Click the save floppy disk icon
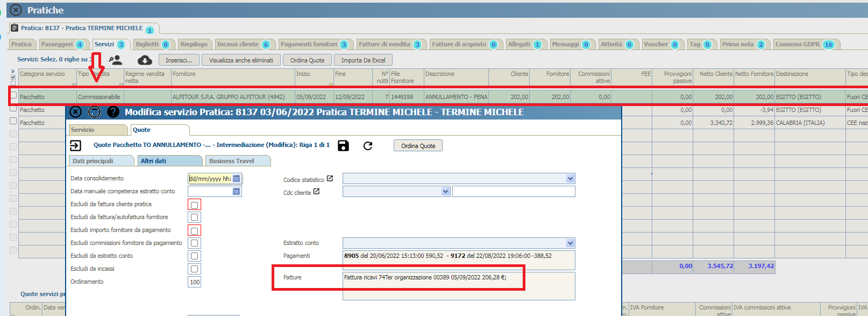The height and width of the screenshot is (316, 868). (343, 145)
